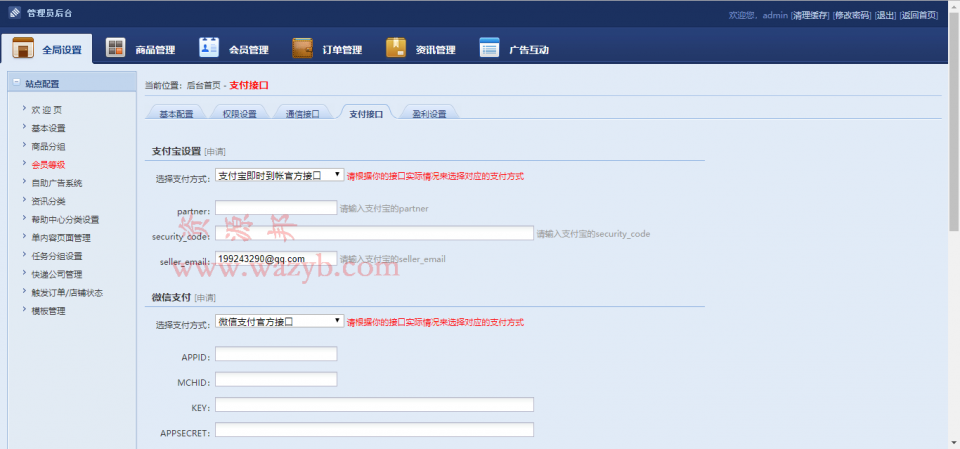Screen dimensions: 960x449
Task: Switch to the 盈利设置 tab
Action: point(429,114)
